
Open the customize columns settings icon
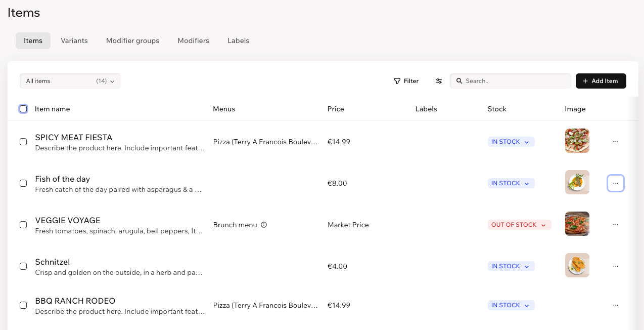(x=439, y=81)
